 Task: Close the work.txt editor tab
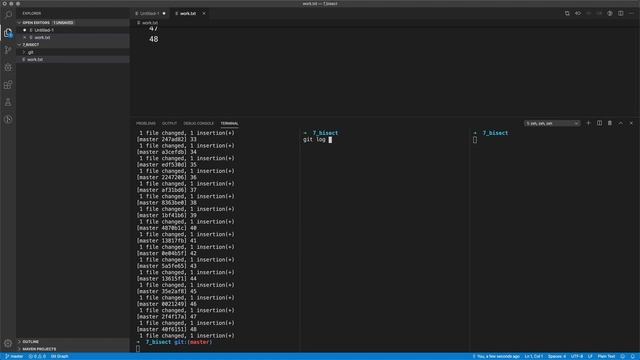[204, 13]
